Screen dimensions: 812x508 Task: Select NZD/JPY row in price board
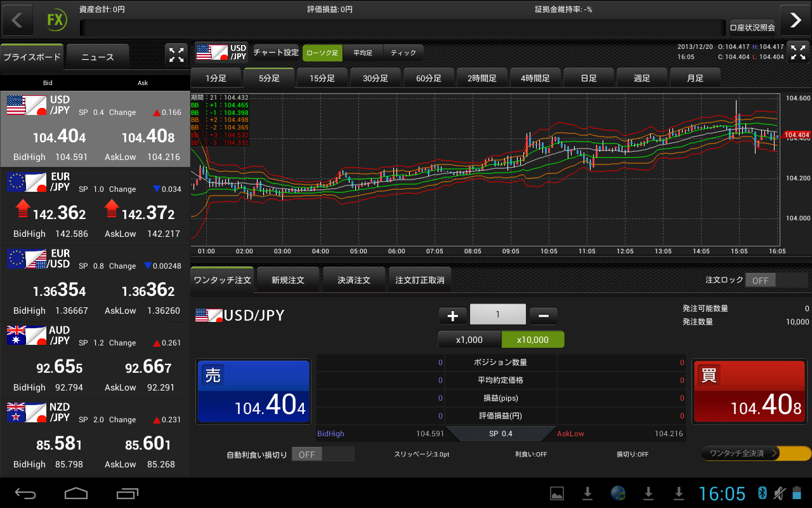click(95, 436)
